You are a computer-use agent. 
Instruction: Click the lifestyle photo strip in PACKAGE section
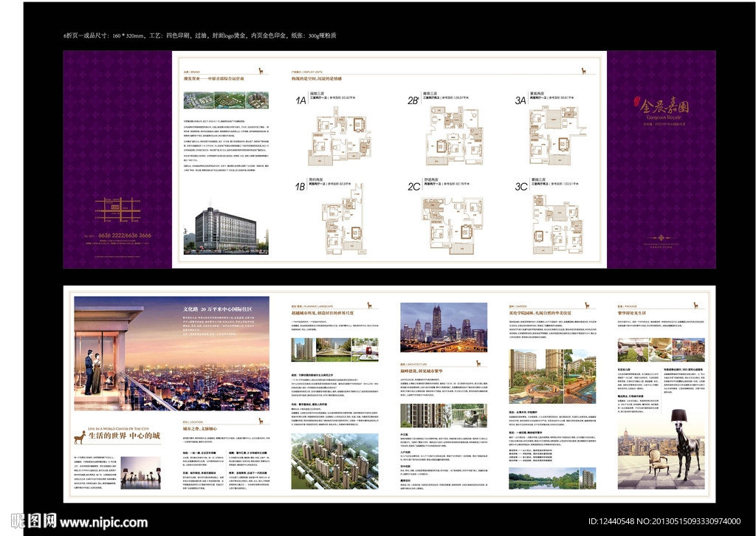click(661, 349)
